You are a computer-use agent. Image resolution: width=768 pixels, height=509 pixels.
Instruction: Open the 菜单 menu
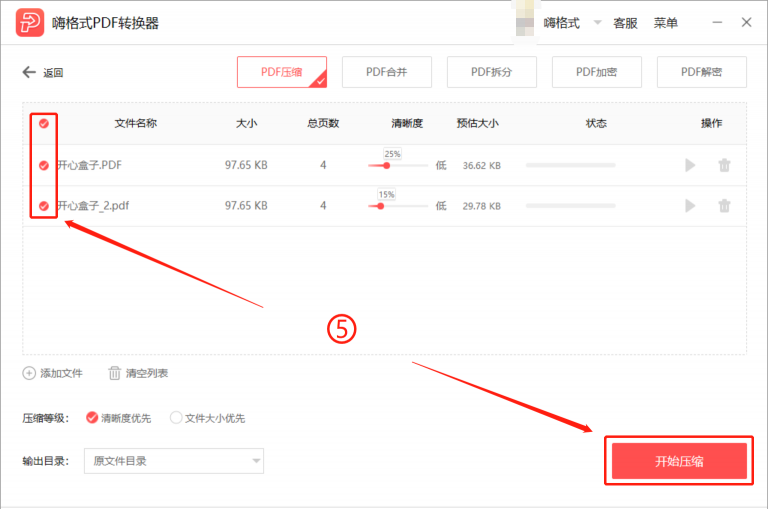(x=666, y=23)
